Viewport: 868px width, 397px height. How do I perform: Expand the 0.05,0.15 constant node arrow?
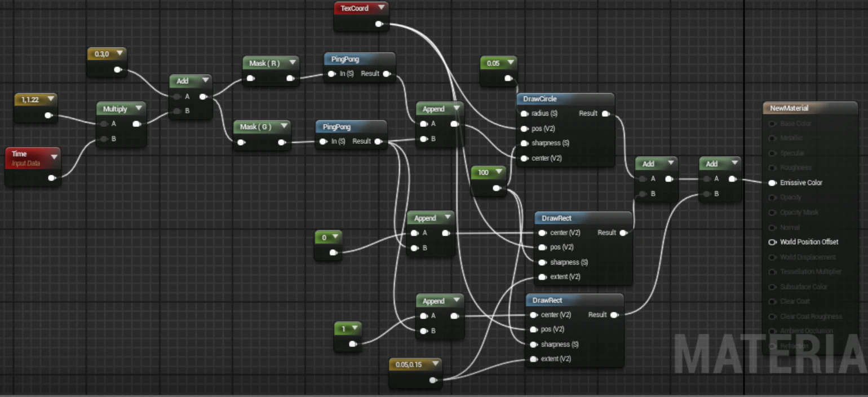click(x=435, y=364)
